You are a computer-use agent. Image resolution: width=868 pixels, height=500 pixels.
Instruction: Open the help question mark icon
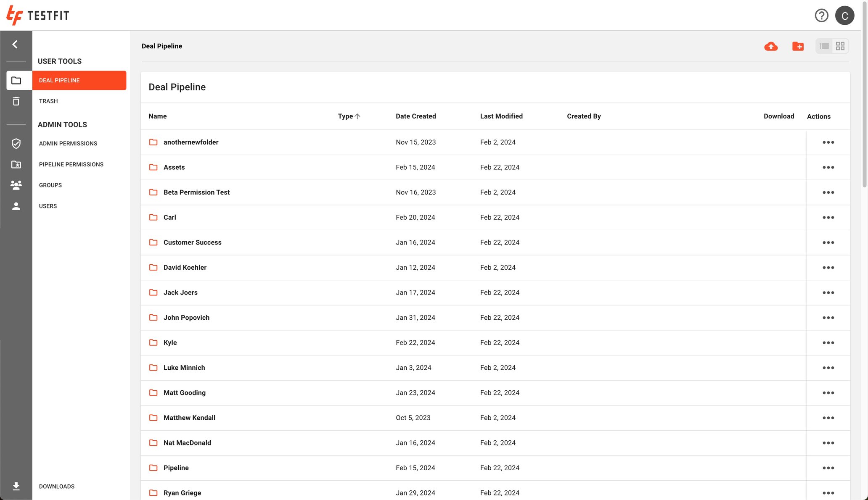coord(821,16)
